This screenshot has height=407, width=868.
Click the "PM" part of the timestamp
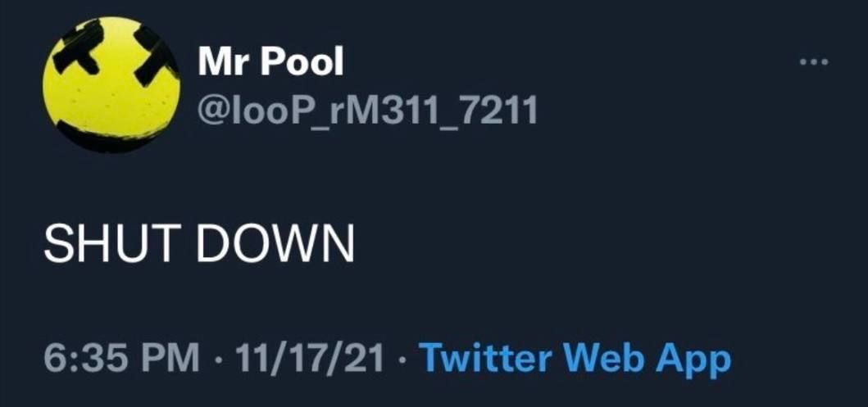pos(174,357)
